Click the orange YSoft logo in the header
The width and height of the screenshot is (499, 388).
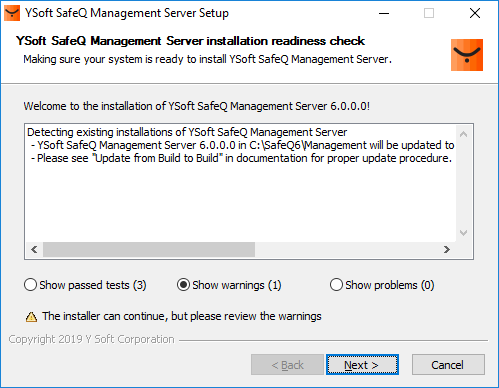click(467, 55)
